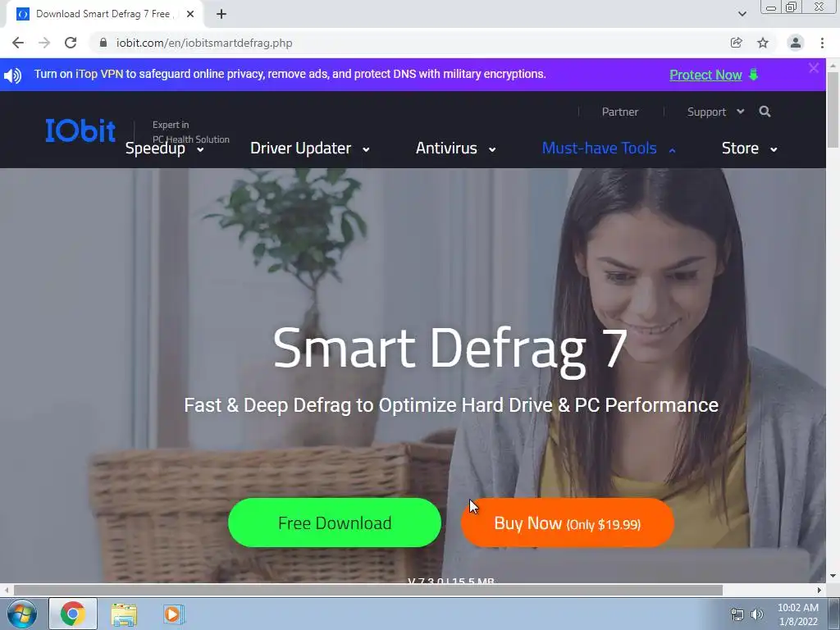Image resolution: width=840 pixels, height=630 pixels.
Task: Click Chrome in the taskbar
Action: point(73,614)
